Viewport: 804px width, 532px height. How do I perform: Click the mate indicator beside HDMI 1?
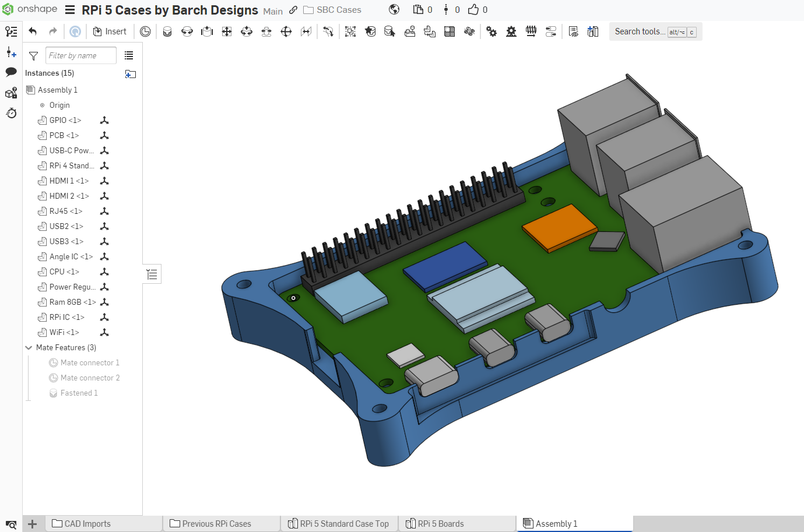pos(104,181)
